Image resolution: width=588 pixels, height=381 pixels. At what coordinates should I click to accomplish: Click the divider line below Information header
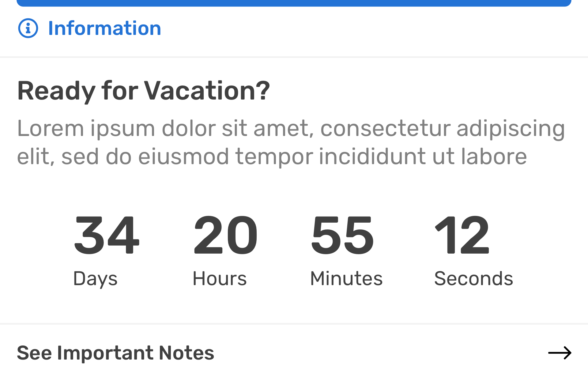pos(294,57)
